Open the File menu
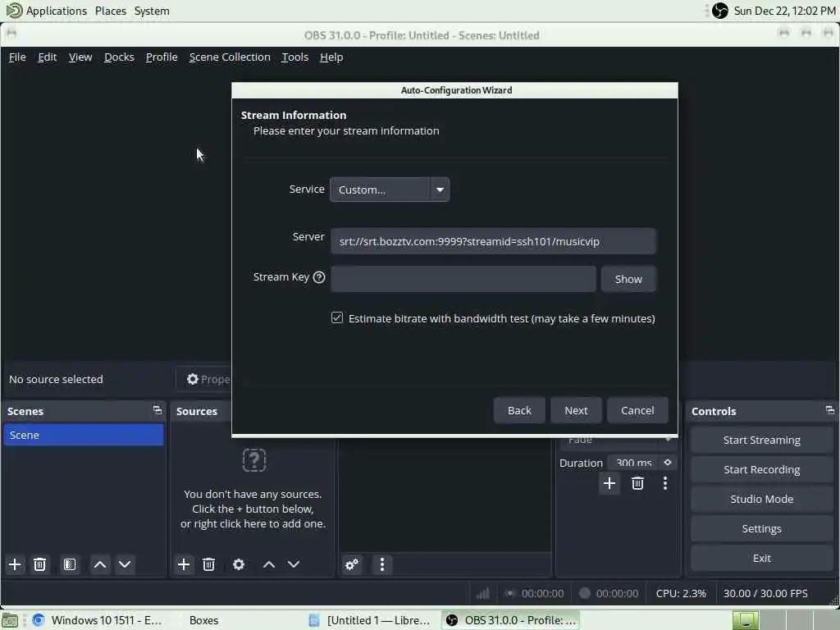This screenshot has height=630, width=840. coord(17,57)
